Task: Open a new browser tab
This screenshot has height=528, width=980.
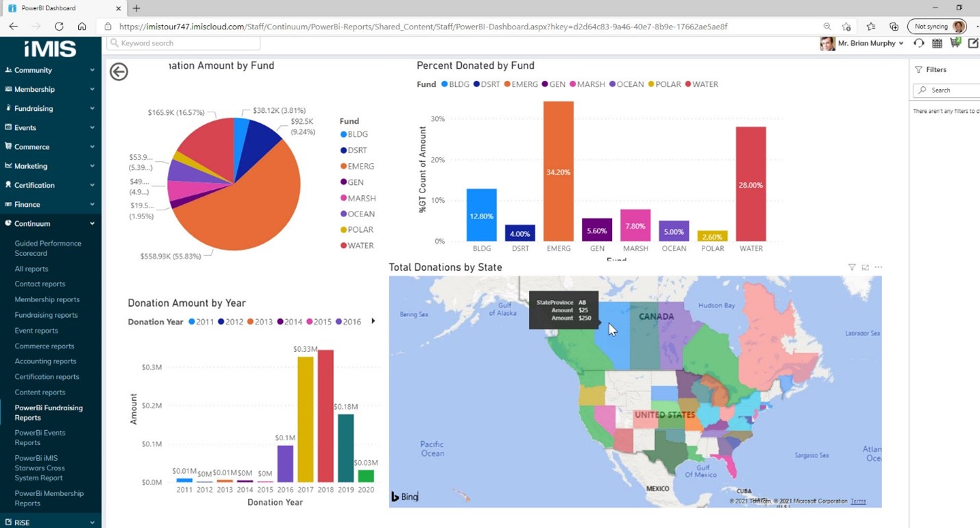Action: [136, 8]
